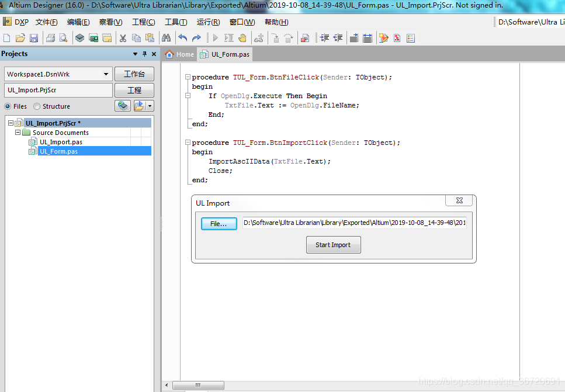
Task: Click the file path field in UL Import
Action: (355, 223)
